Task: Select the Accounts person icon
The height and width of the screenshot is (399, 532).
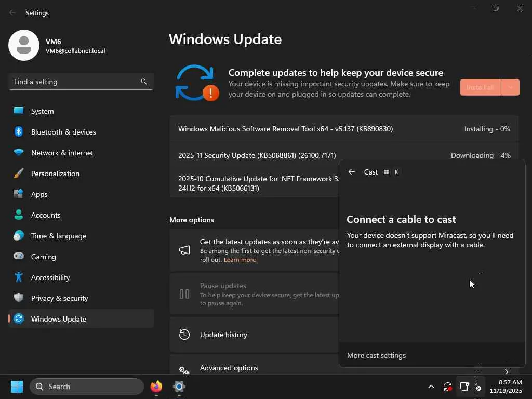Action: pyautogui.click(x=19, y=215)
